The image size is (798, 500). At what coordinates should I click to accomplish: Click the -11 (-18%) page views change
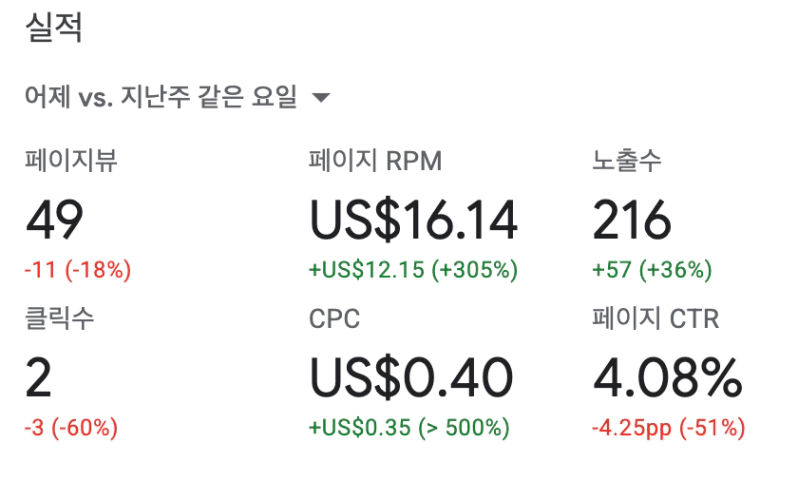(78, 269)
